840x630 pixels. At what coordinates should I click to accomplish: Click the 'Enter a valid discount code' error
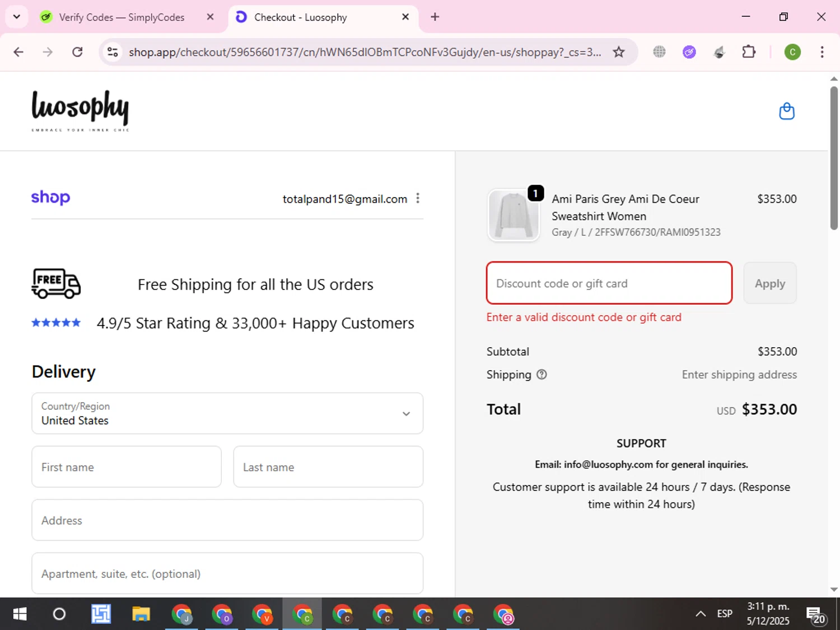[x=584, y=318]
